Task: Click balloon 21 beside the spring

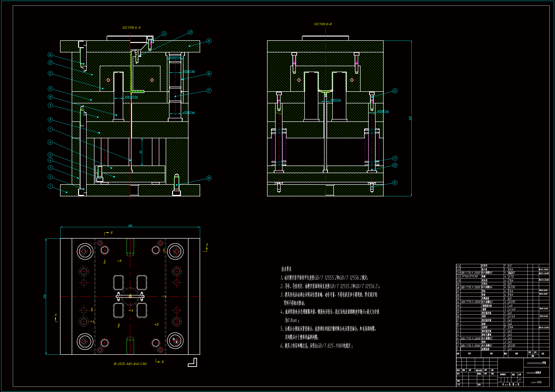Action: pyautogui.click(x=395, y=158)
